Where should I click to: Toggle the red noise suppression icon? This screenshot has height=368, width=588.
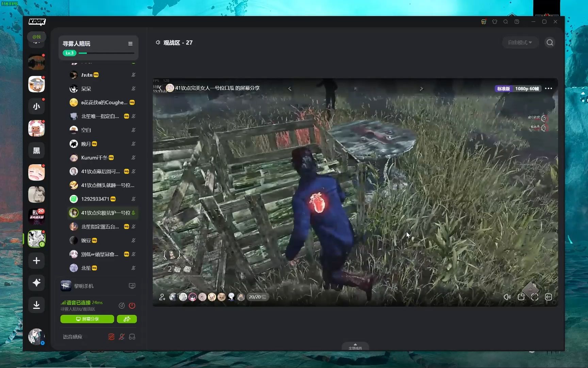point(111,337)
